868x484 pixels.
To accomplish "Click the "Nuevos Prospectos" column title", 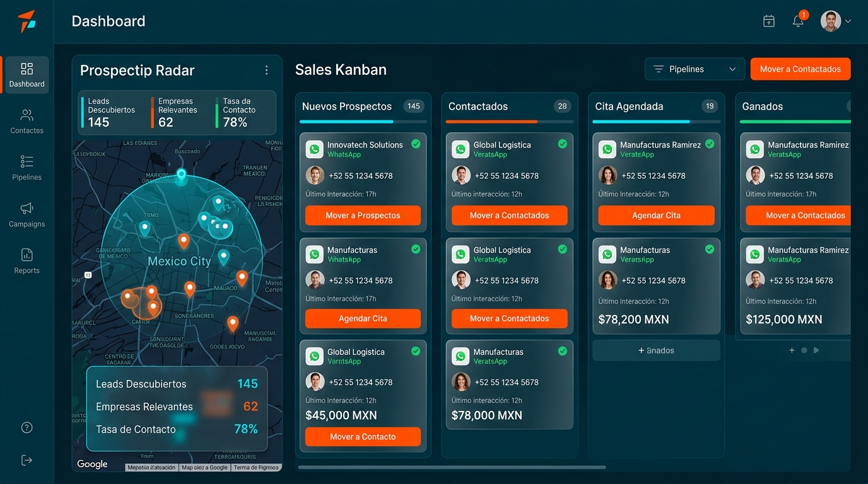I will point(347,107).
